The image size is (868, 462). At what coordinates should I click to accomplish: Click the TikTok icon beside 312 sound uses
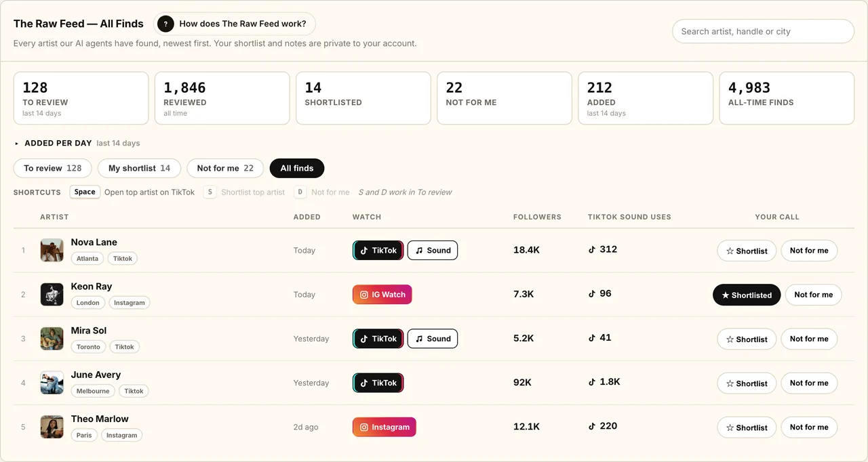click(592, 249)
